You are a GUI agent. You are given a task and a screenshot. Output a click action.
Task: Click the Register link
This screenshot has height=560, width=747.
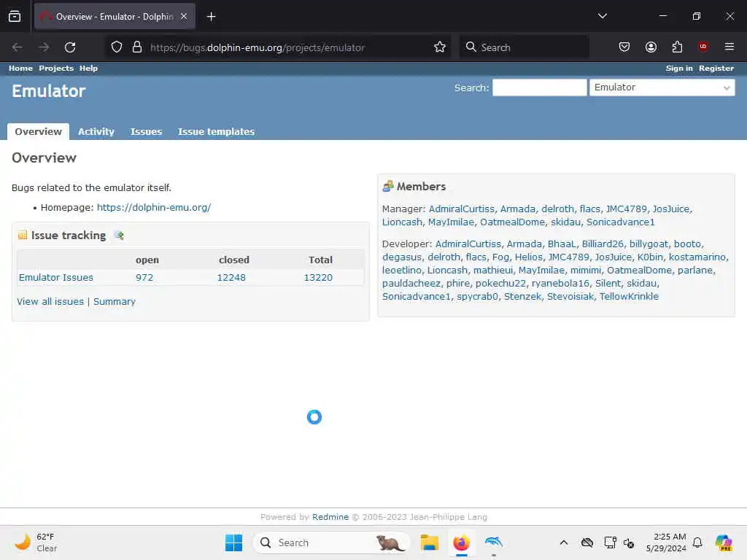[x=716, y=68]
